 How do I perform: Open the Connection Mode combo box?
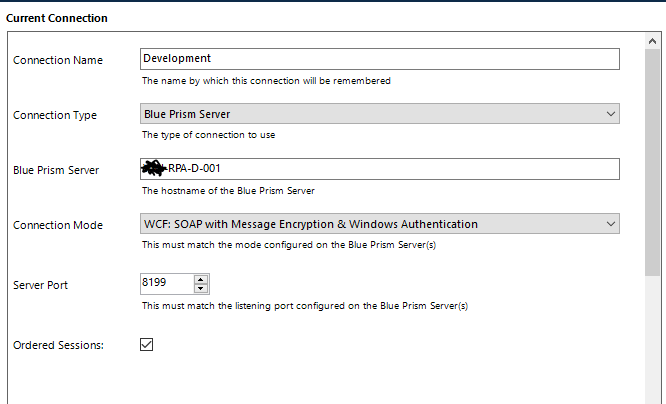click(x=370, y=224)
